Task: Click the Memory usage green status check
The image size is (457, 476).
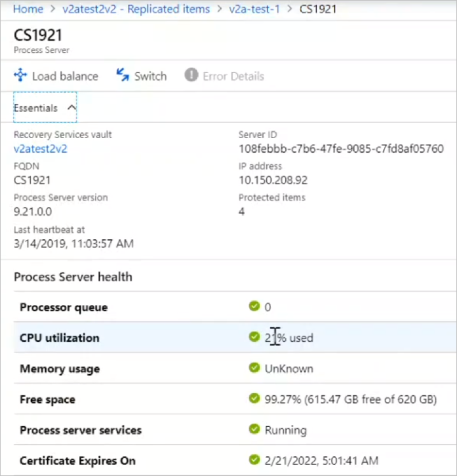Action: 254,368
